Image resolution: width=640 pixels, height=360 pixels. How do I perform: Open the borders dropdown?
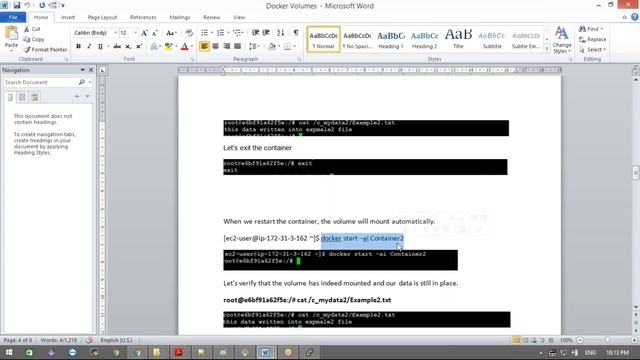(294, 47)
